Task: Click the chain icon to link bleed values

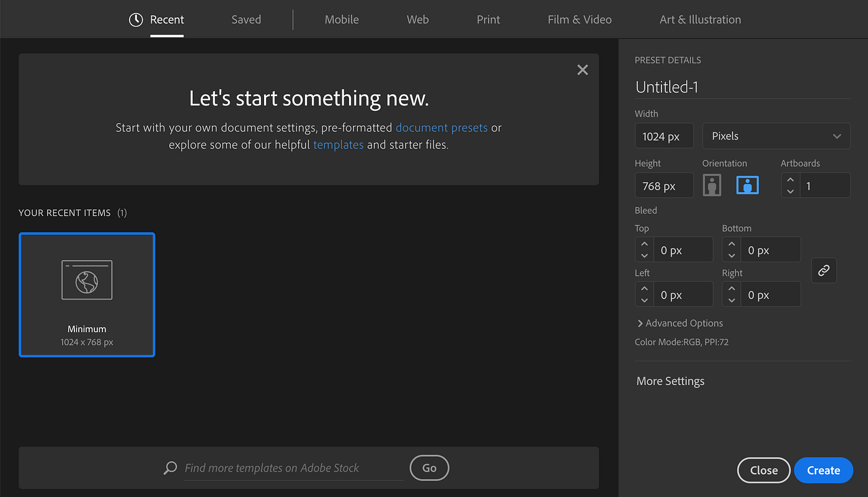Action: click(823, 270)
